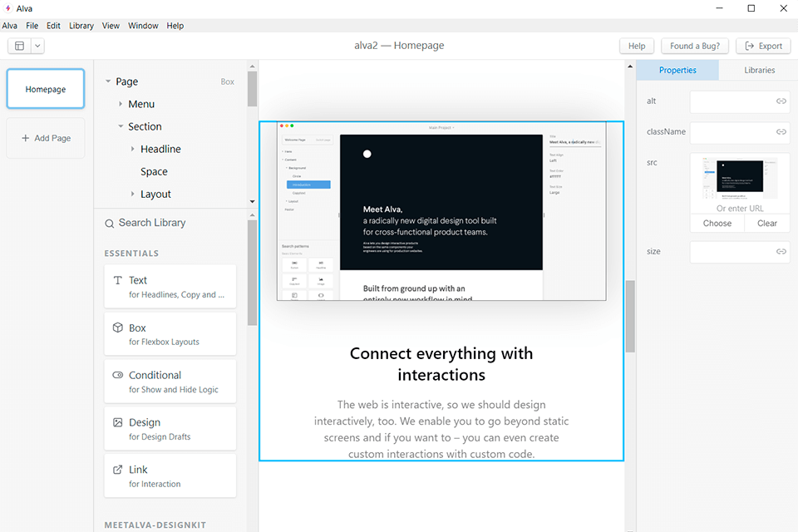Click the src image thumbnail in Properties
The width and height of the screenshot is (798, 532).
click(739, 179)
